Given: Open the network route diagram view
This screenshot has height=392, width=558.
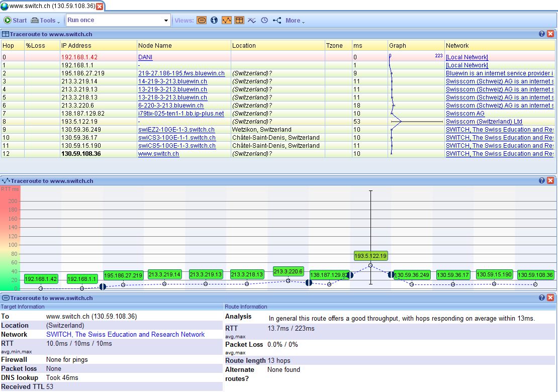Looking at the screenshot, I should click(x=277, y=21).
